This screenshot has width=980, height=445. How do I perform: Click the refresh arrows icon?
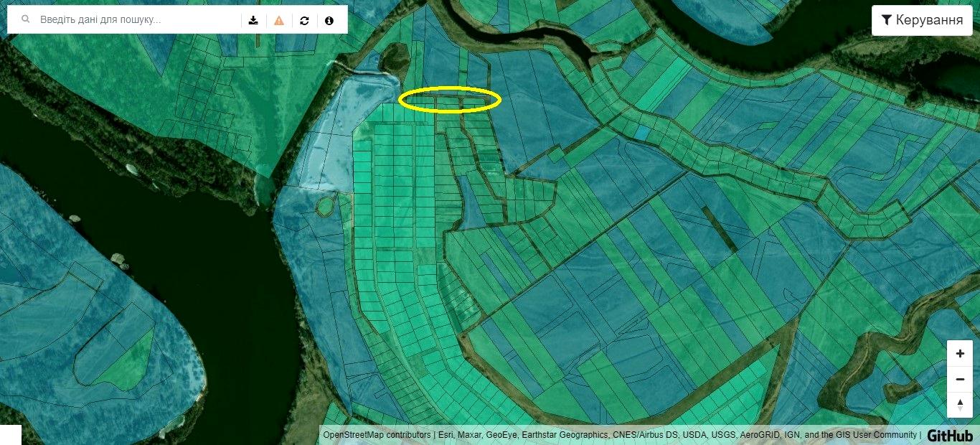[305, 20]
